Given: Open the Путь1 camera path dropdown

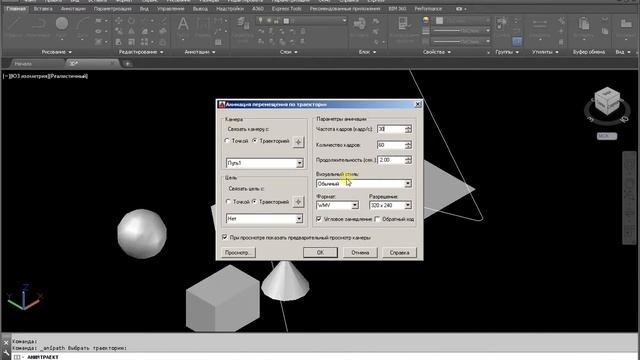Looking at the screenshot, I should click(x=264, y=163).
